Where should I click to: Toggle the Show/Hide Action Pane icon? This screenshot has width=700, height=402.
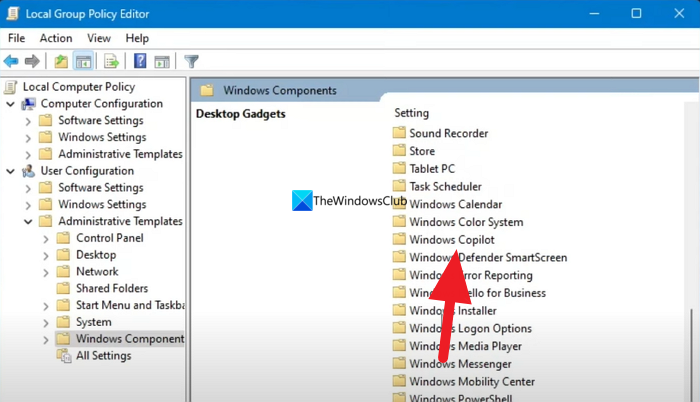click(x=162, y=62)
